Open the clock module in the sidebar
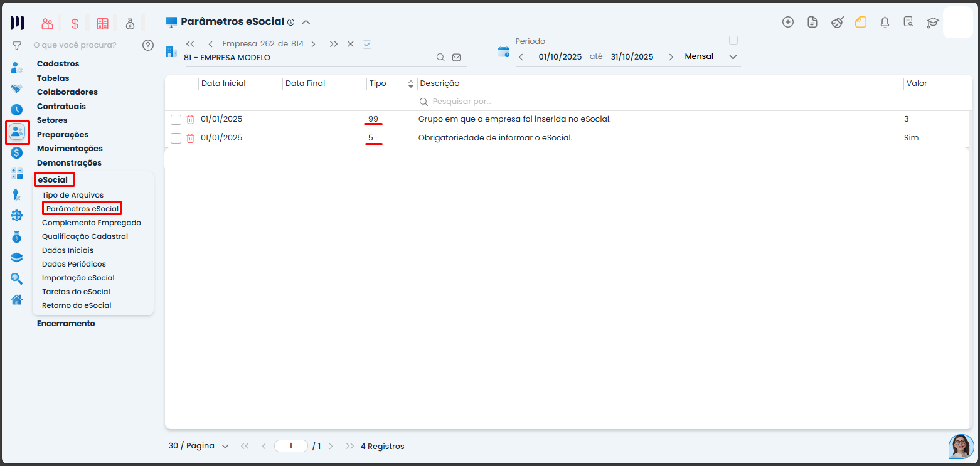Image resolution: width=980 pixels, height=466 pixels. [x=17, y=110]
